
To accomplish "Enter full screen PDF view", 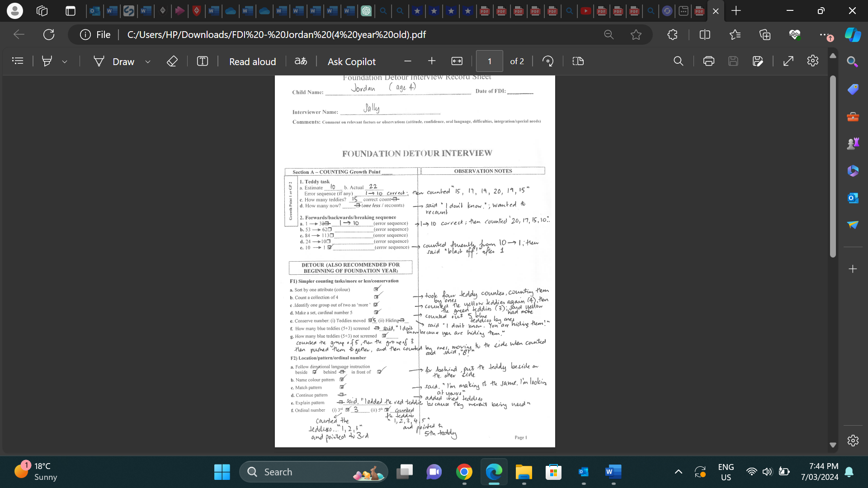I will pos(788,61).
